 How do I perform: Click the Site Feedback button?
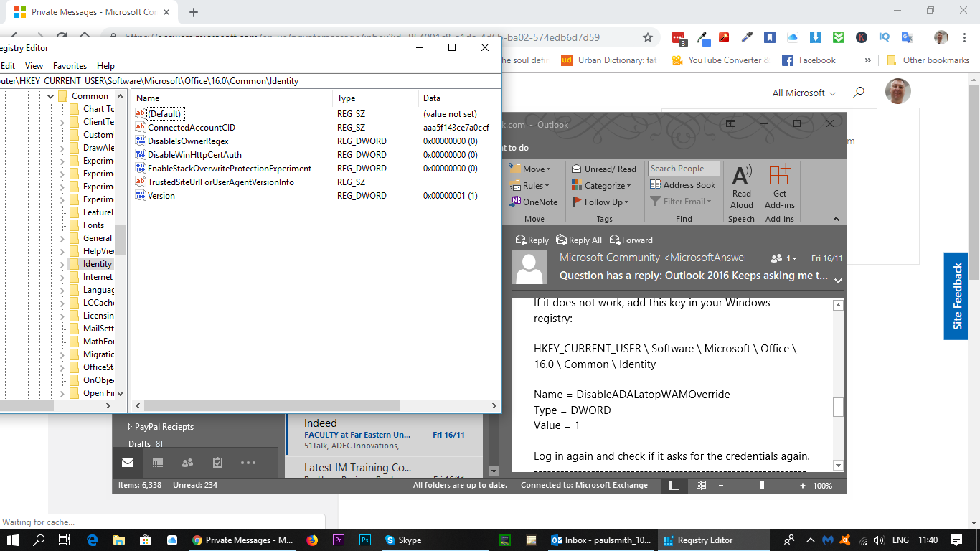956,296
